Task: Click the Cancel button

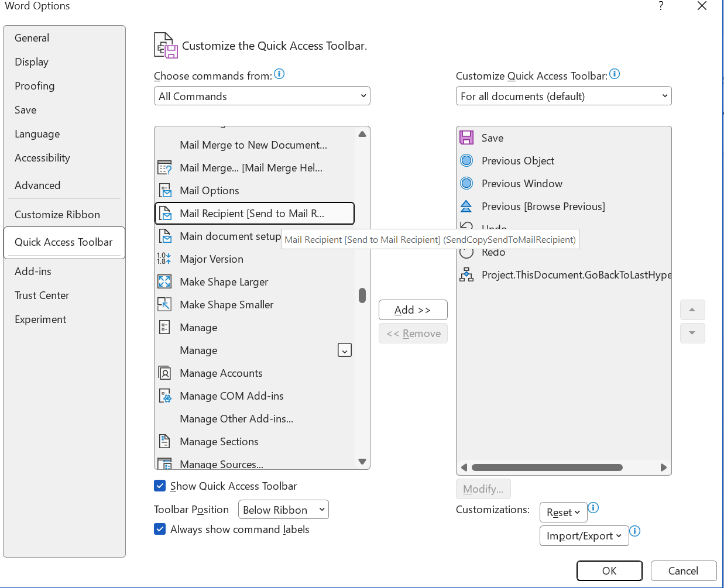Action: pyautogui.click(x=684, y=571)
